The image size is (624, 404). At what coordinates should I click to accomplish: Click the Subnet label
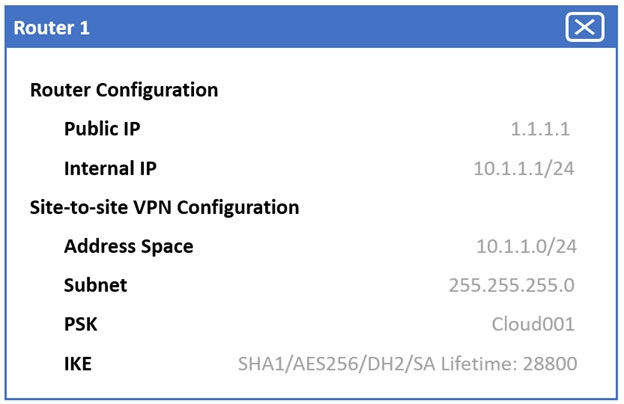tap(95, 285)
